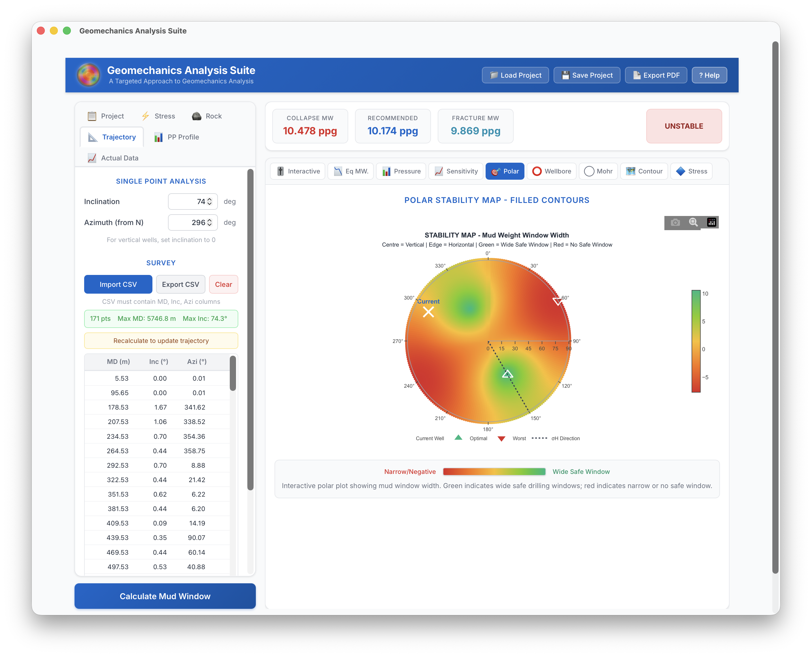
Task: Click the app logo in header
Action: tap(88, 75)
